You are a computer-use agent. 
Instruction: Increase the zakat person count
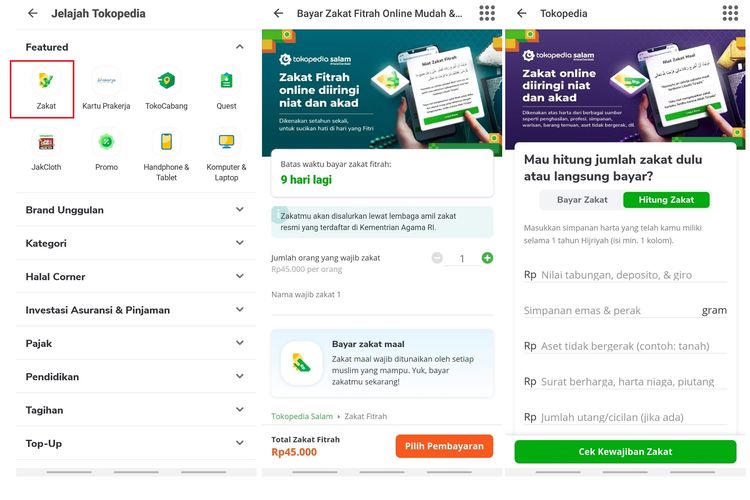click(x=487, y=258)
